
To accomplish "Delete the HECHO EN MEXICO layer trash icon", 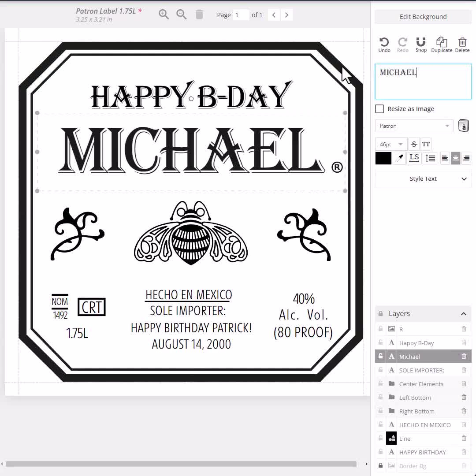I will click(x=464, y=424).
